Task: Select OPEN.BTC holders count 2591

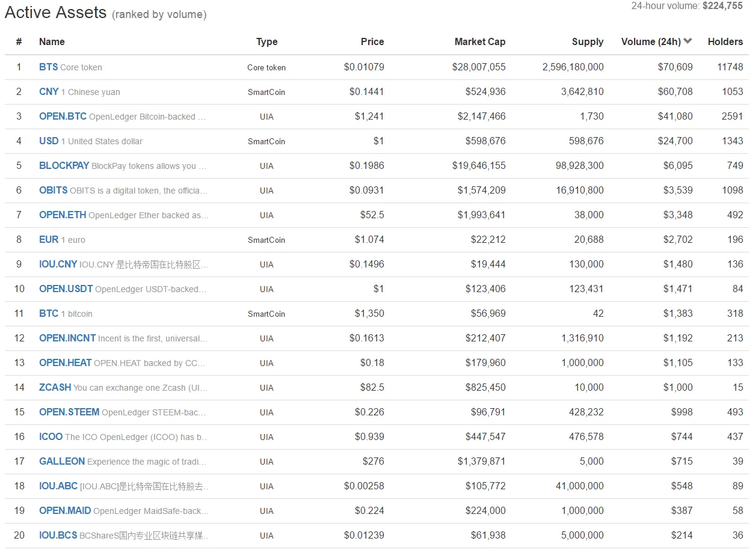Action: coord(733,117)
